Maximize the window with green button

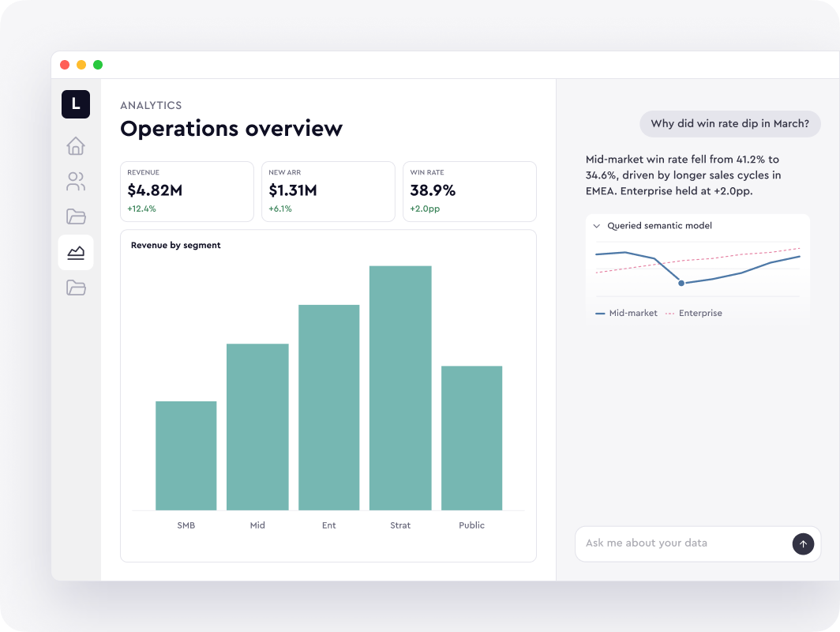click(98, 65)
